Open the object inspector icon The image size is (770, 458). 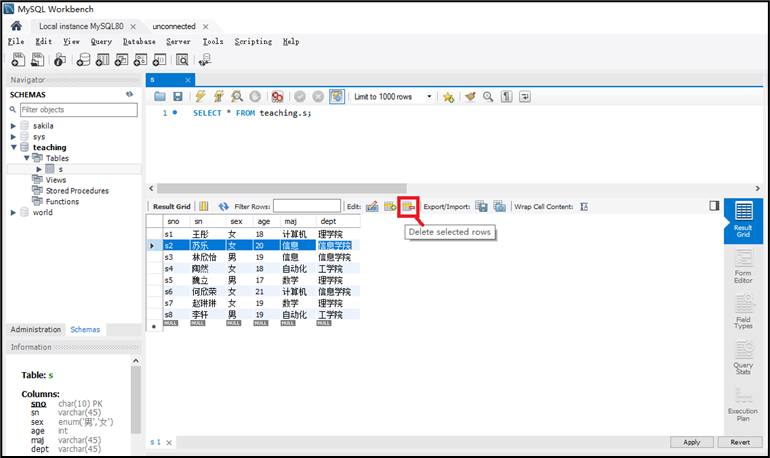(x=60, y=60)
